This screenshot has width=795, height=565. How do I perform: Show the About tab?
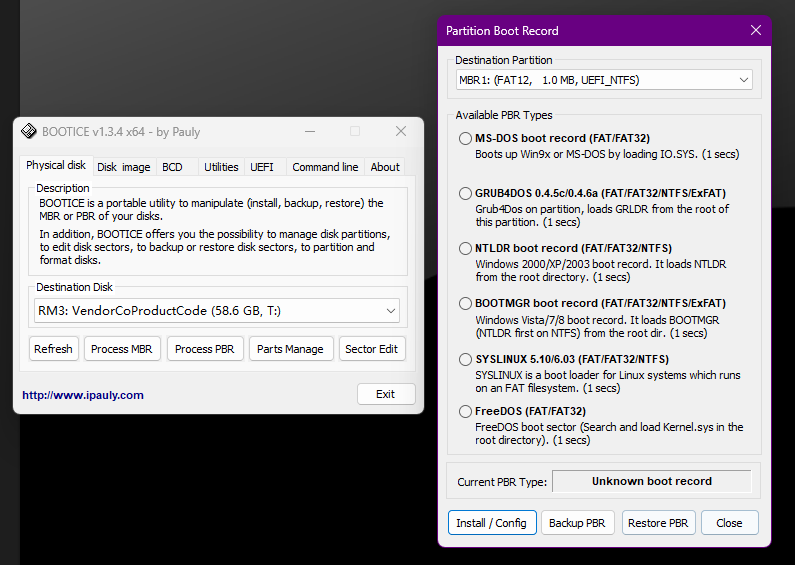tap(385, 167)
